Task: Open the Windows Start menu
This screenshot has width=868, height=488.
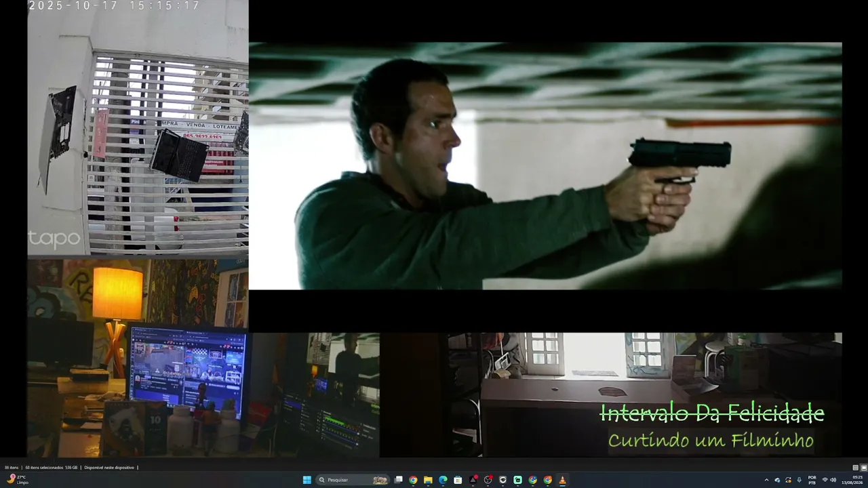Action: click(x=307, y=480)
